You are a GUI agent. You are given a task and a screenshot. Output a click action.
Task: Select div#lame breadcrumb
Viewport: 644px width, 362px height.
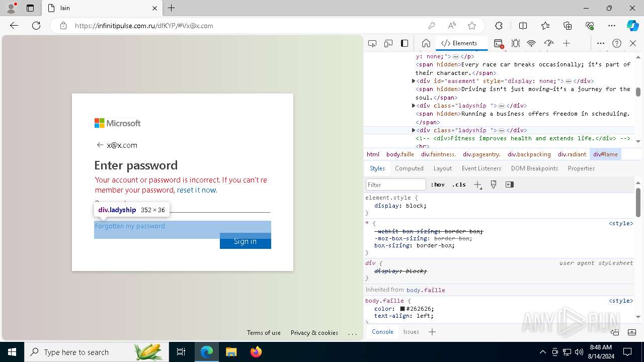click(605, 154)
